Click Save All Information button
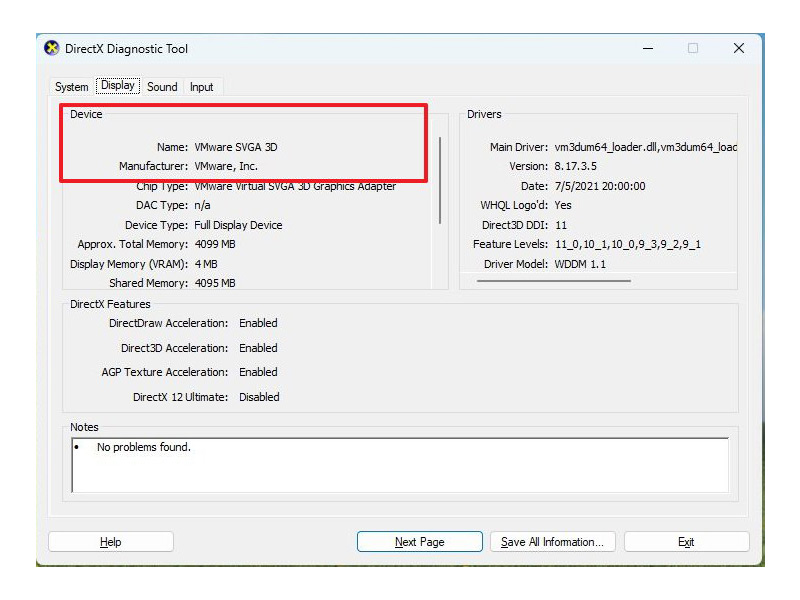This screenshot has height=600, width=800. [x=553, y=542]
